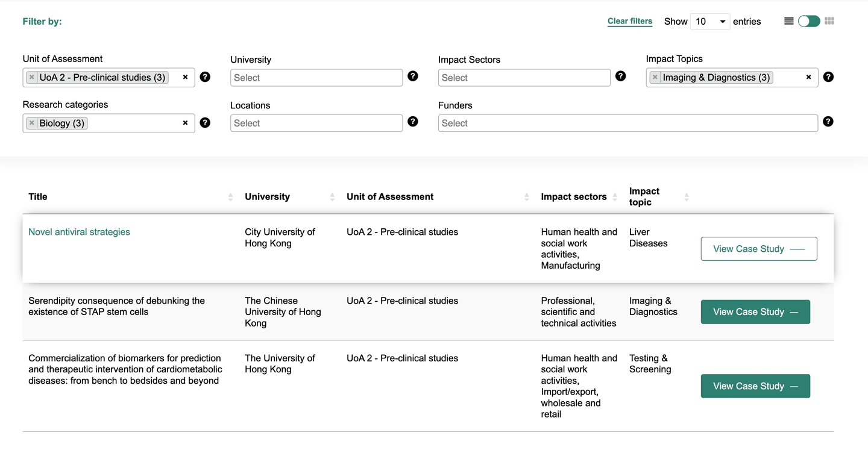Click Imaging & Diagnostics cell in table
The height and width of the screenshot is (453, 868).
653,306
